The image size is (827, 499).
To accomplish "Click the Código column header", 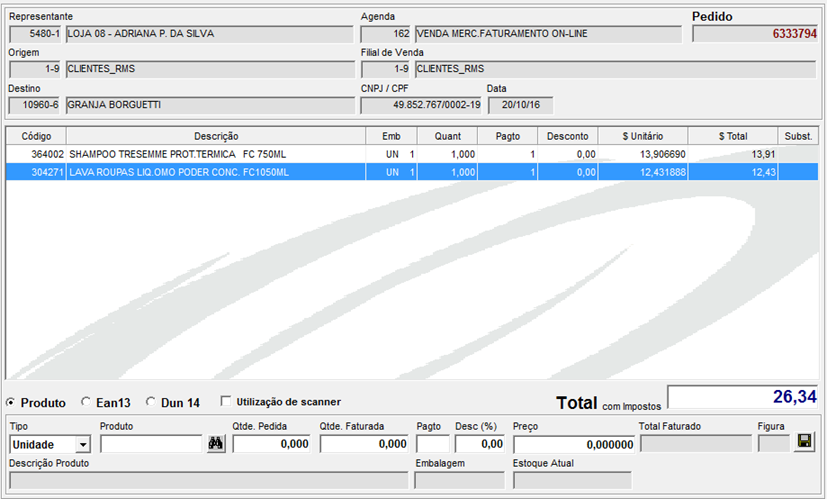I will coord(36,136).
